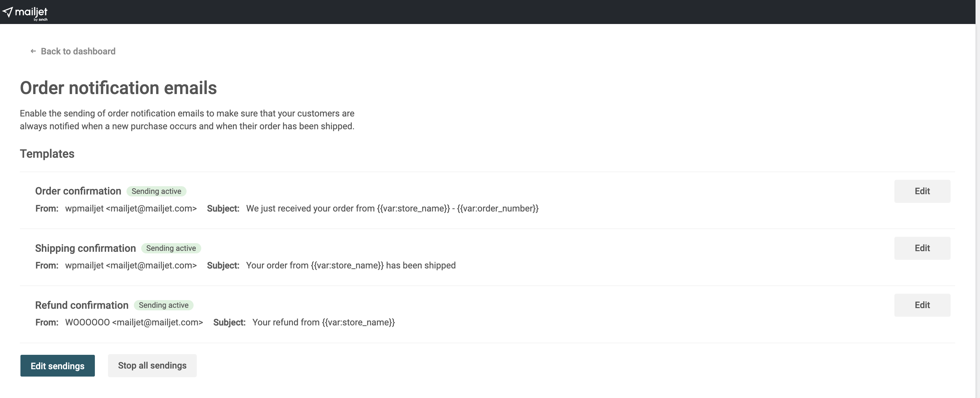Click Order confirmation's Sending active badge
Image resolution: width=980 pixels, height=398 pixels.
(x=156, y=191)
